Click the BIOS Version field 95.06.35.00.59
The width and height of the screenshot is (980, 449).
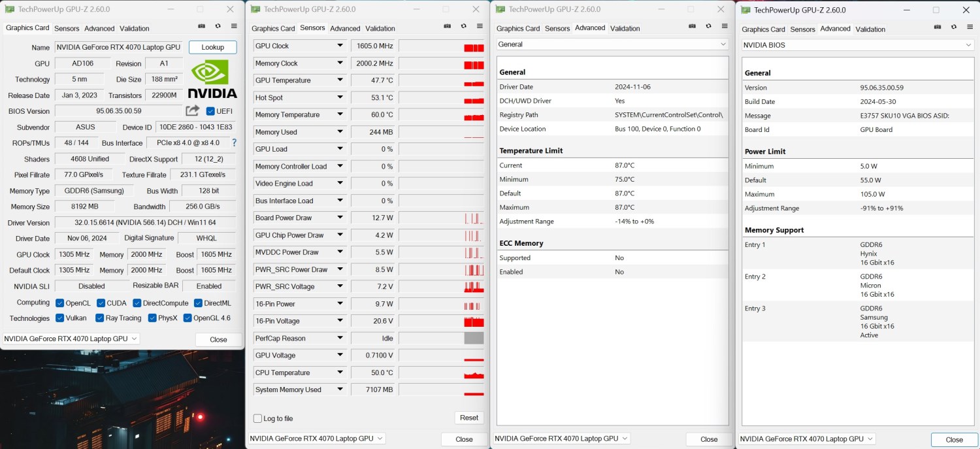(118, 111)
